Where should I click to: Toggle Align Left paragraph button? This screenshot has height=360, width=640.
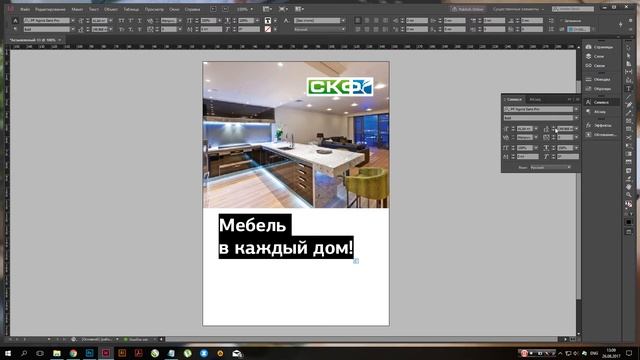pyautogui.click(x=358, y=20)
